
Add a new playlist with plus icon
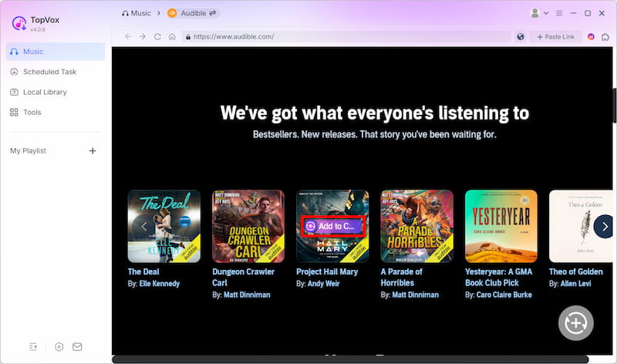[93, 150]
